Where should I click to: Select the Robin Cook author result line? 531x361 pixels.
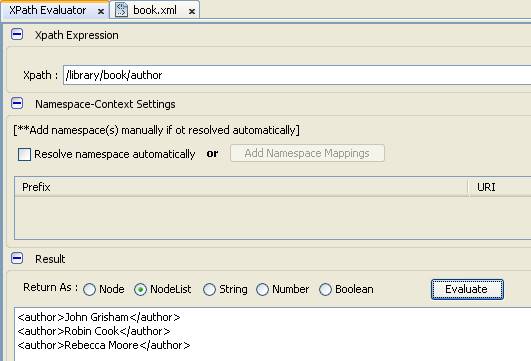click(x=94, y=331)
